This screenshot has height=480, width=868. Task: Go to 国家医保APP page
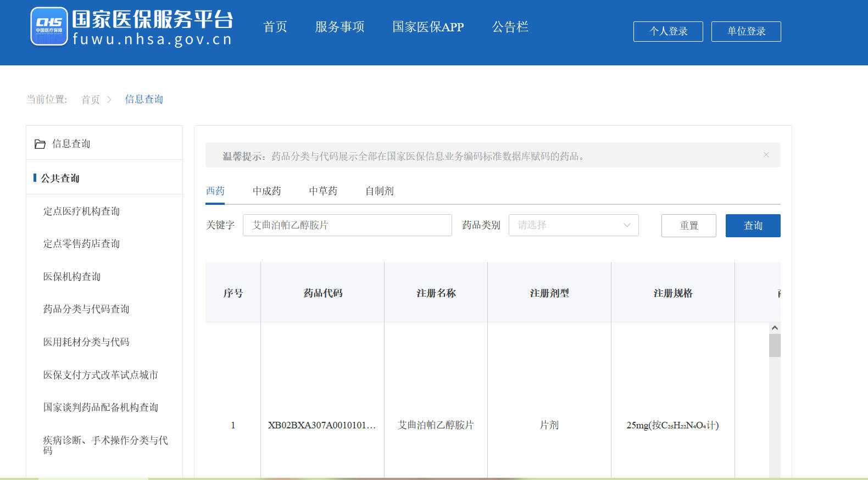(x=428, y=27)
